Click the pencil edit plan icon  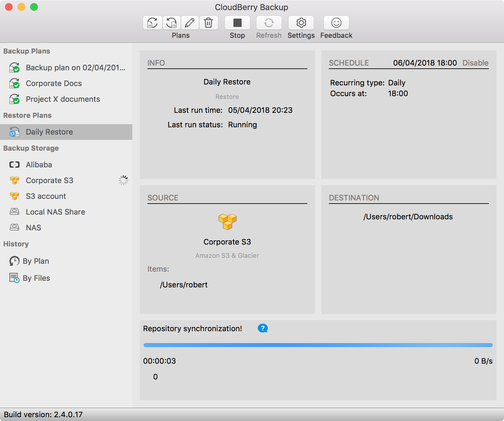click(x=190, y=23)
